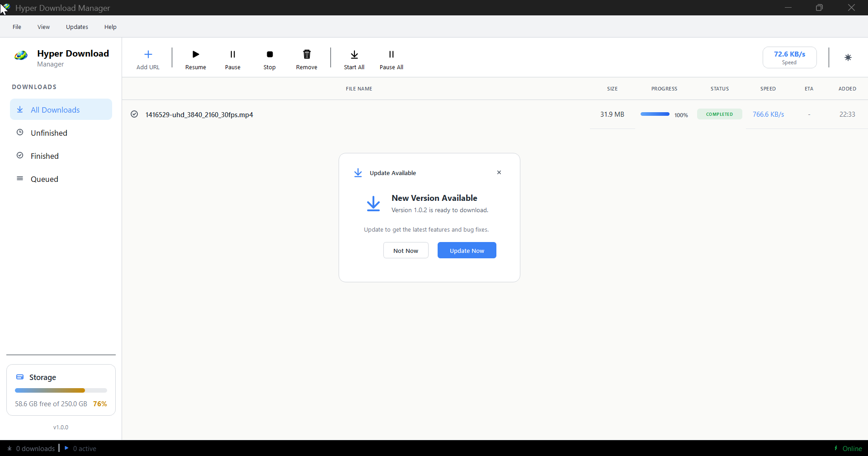Click the completed check icon beside the mp4 file
Viewport: 868px width, 456px height.
point(134,114)
